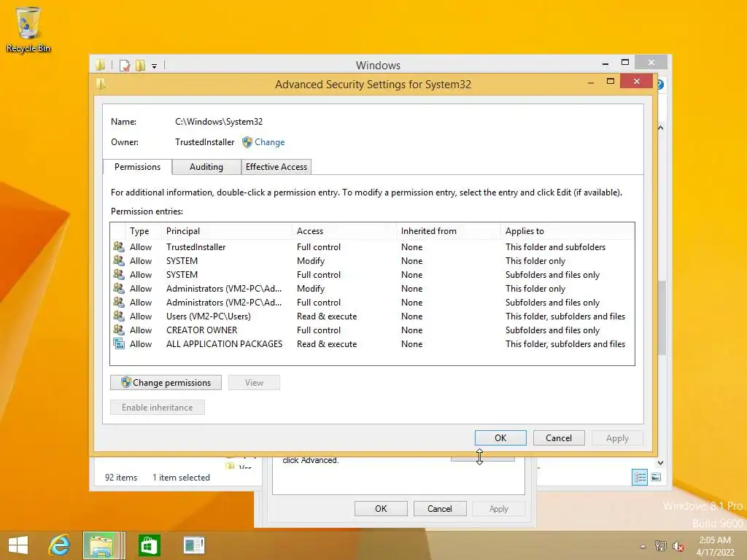Select the Users (VM2-PC\Users) entry
Viewport: 747px width, 560px height.
click(x=372, y=316)
